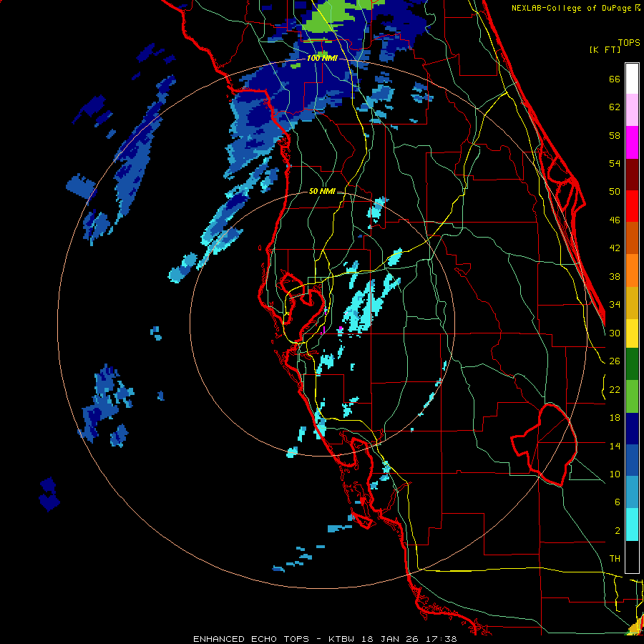Viewport: 644px width, 644px height.
Task: Click the "2" legend value
Action: [x=618, y=531]
